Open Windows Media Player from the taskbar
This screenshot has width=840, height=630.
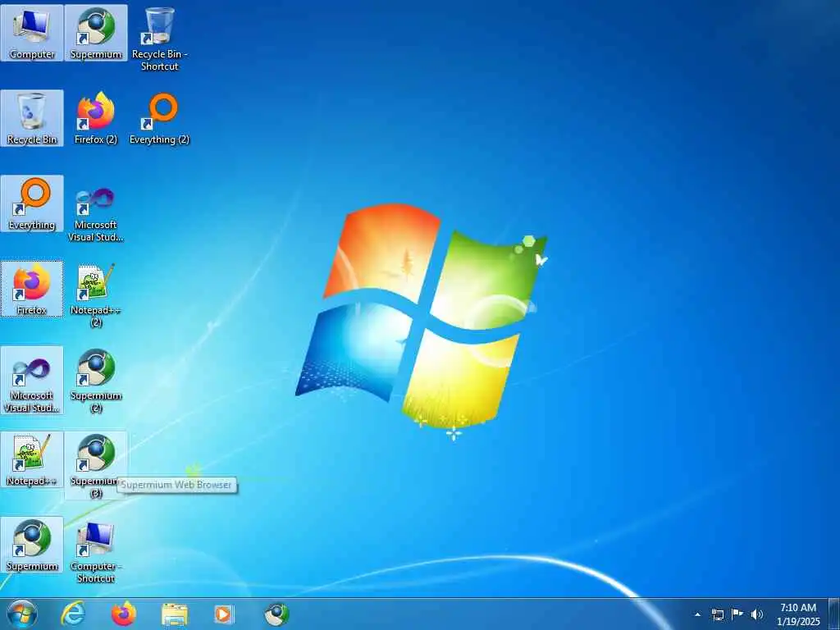(x=224, y=614)
